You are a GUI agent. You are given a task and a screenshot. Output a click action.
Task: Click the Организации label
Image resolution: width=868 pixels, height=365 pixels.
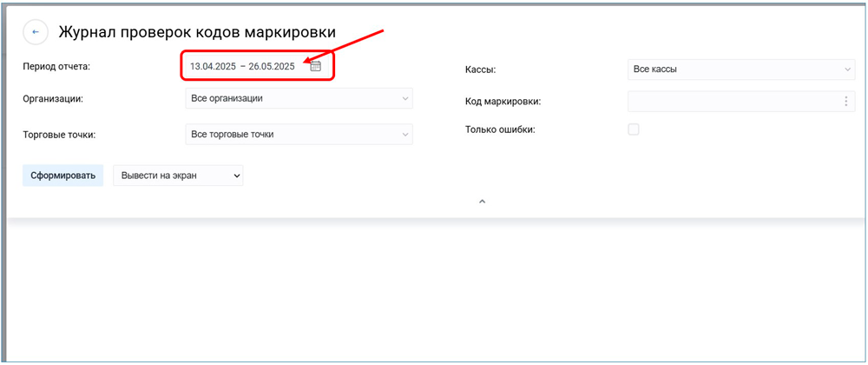pyautogui.click(x=53, y=99)
